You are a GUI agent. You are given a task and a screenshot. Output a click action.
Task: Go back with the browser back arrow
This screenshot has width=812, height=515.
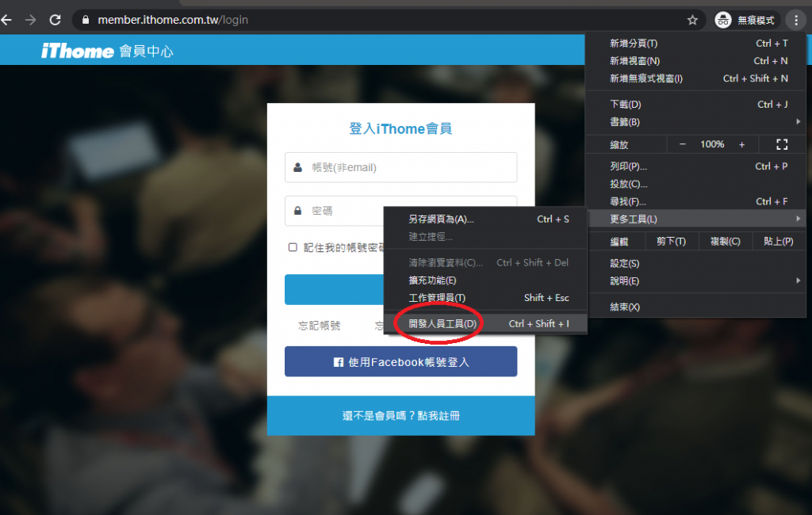6,20
